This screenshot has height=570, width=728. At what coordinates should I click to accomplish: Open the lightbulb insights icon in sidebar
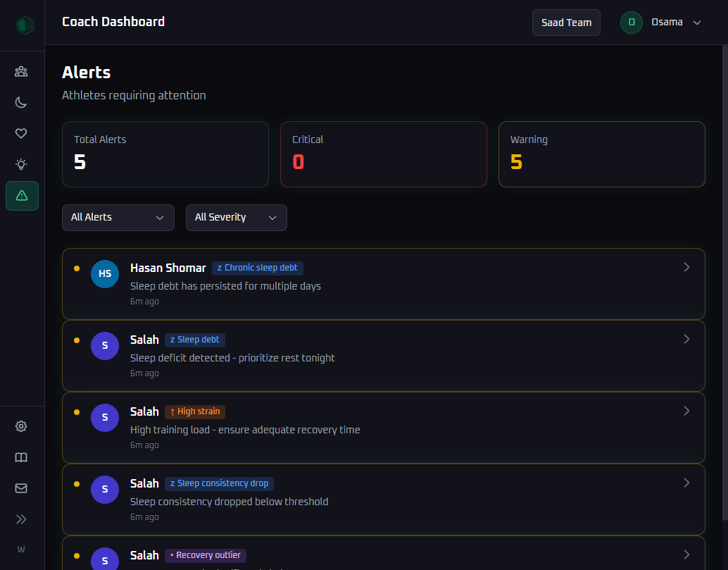pyautogui.click(x=21, y=164)
